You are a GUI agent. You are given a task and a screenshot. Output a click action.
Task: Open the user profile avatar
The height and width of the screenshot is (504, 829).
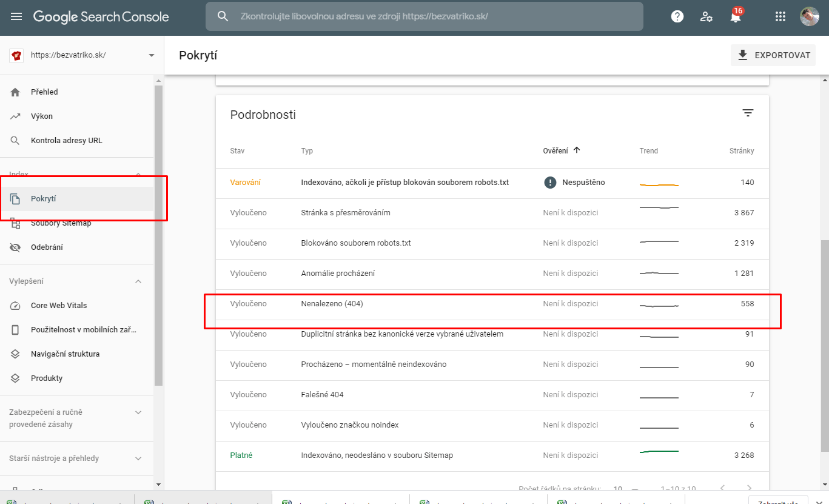click(x=809, y=17)
